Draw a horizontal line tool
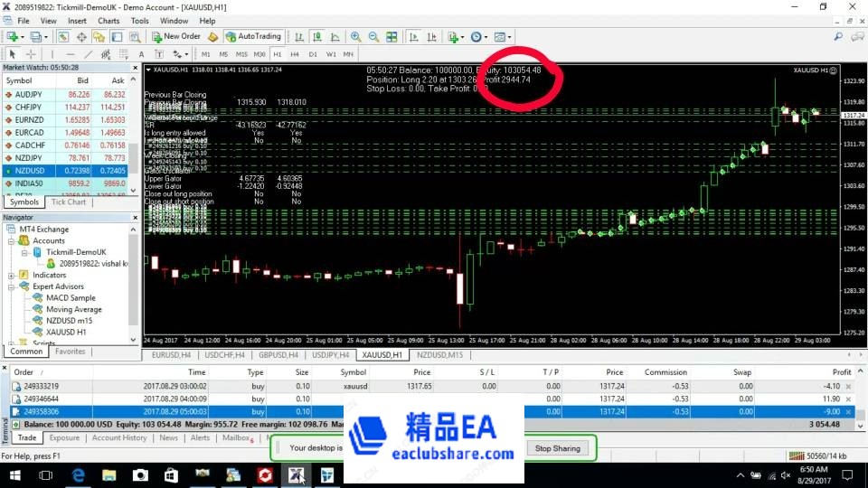 click(70, 54)
